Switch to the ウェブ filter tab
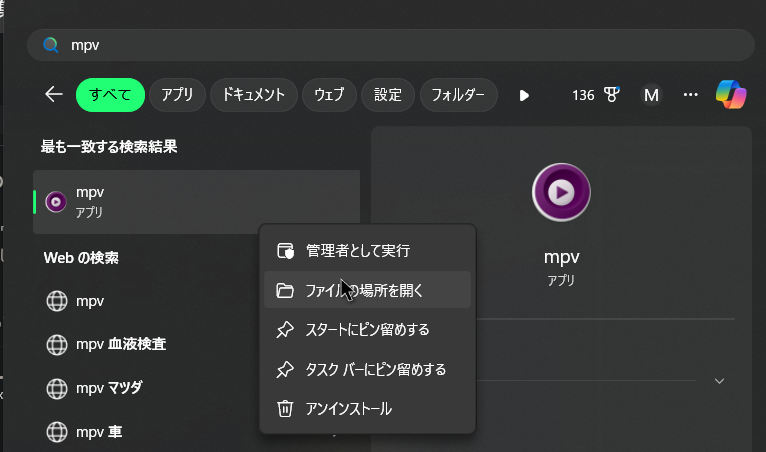 click(x=329, y=95)
